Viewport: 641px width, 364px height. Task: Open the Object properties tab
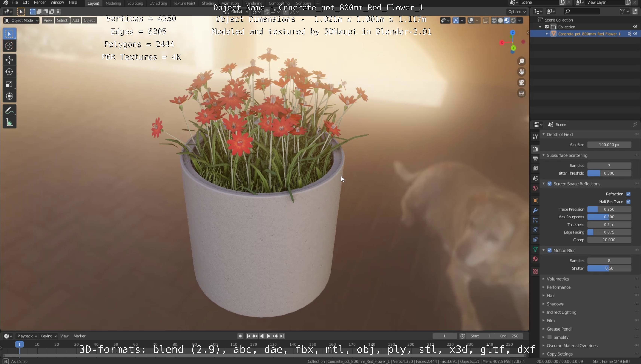click(535, 201)
